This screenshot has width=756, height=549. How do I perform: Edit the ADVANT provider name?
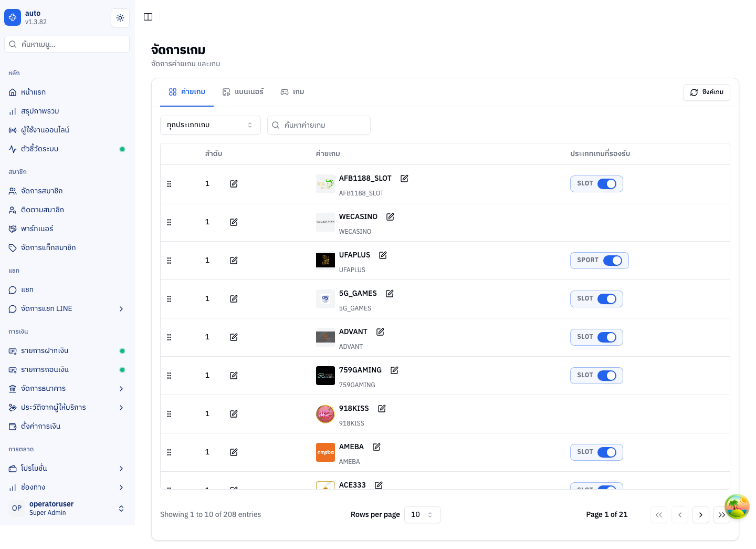[x=380, y=332]
